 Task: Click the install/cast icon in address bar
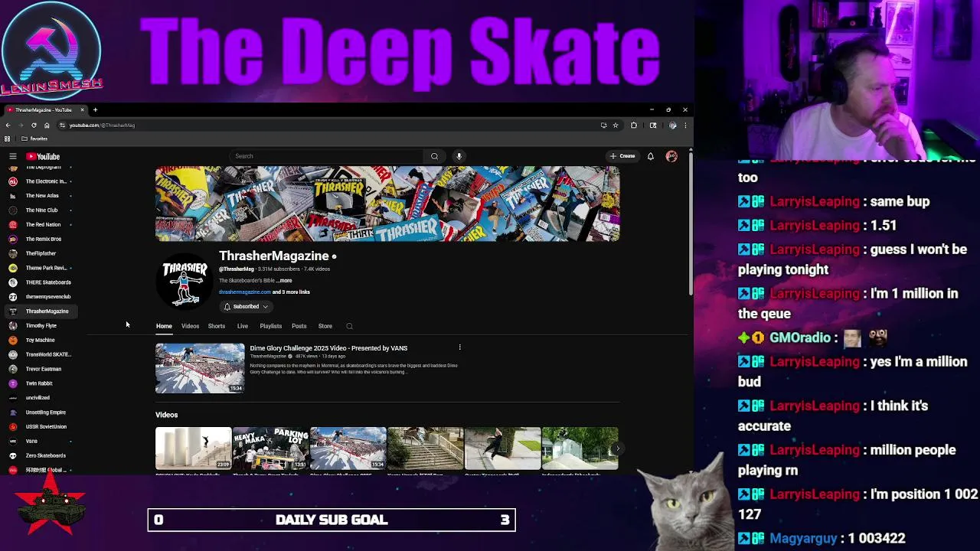(x=603, y=126)
